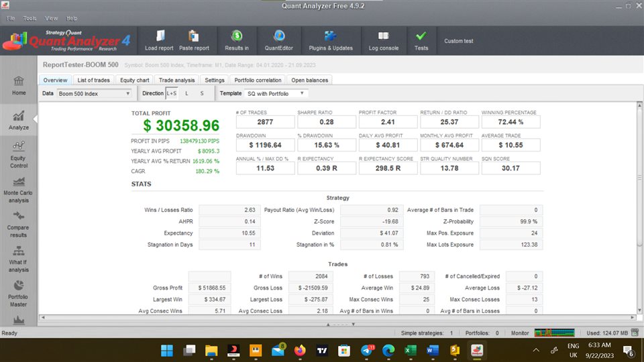Expand the Data Boom 500 Index dropdown
Image resolution: width=644 pixels, height=362 pixels.
pos(95,93)
